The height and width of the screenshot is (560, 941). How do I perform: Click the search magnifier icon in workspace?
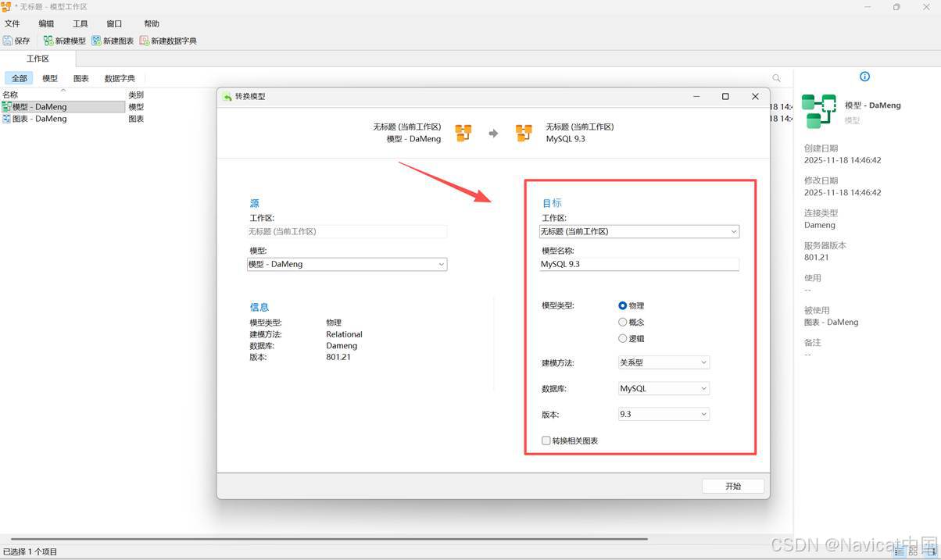pyautogui.click(x=776, y=78)
